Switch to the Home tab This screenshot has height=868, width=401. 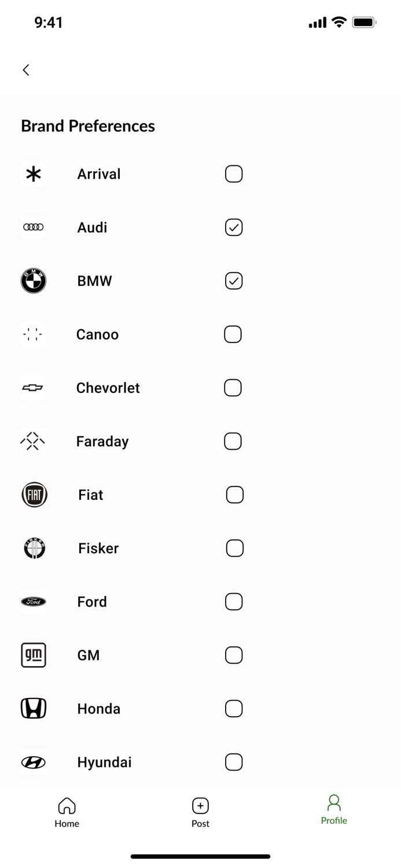pos(67,810)
